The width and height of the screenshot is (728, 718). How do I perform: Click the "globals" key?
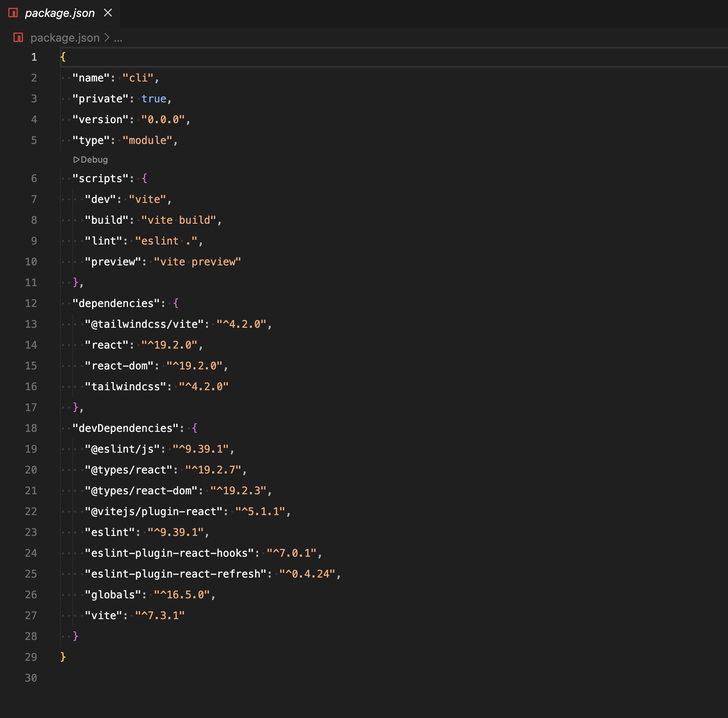113,594
